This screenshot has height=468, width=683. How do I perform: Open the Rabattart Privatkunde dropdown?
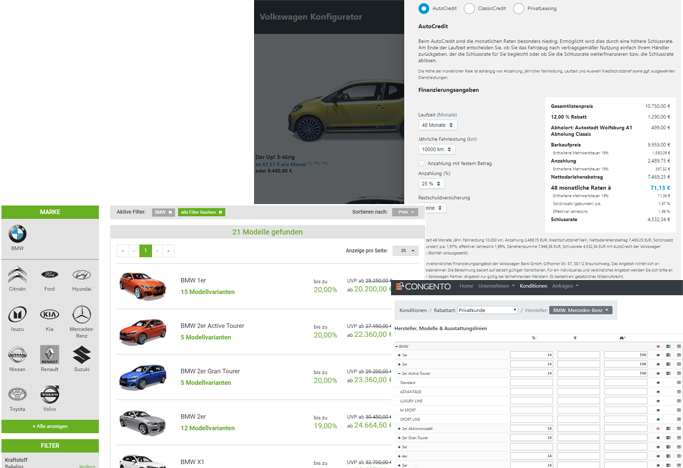tap(487, 310)
